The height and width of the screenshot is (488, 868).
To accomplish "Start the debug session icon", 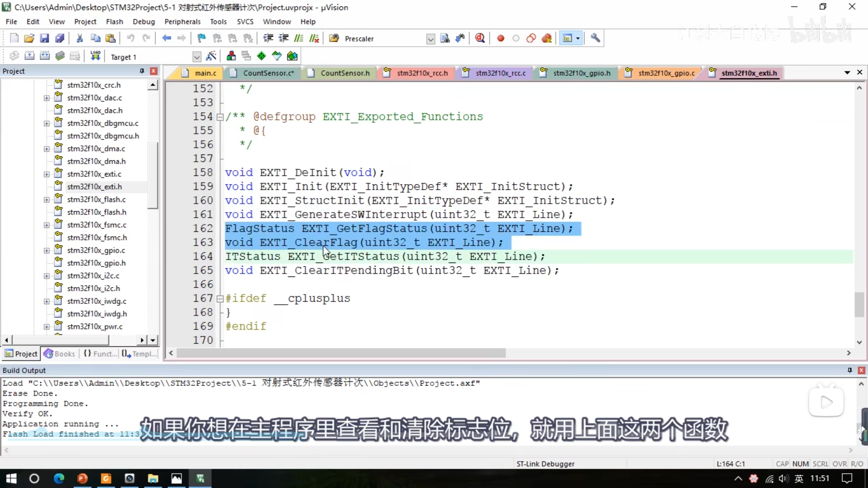I will pos(480,38).
